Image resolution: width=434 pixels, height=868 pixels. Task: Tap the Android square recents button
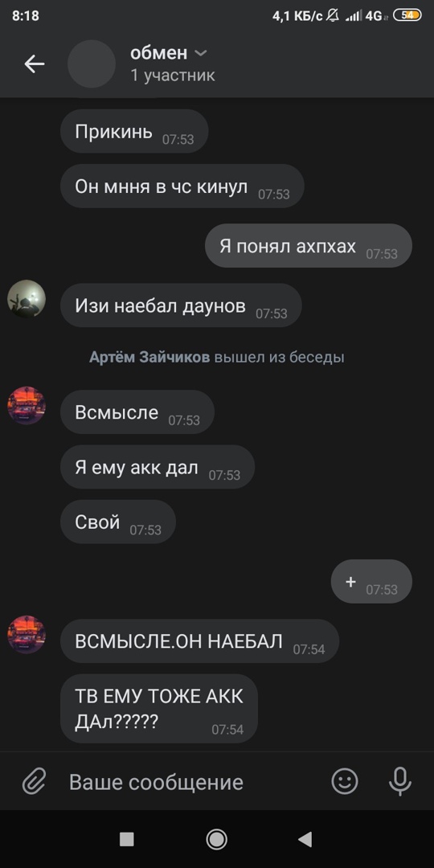point(127,839)
